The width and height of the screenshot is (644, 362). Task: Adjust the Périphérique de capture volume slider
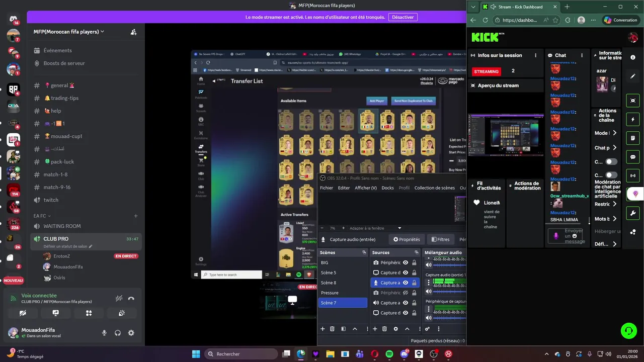pos(449,318)
